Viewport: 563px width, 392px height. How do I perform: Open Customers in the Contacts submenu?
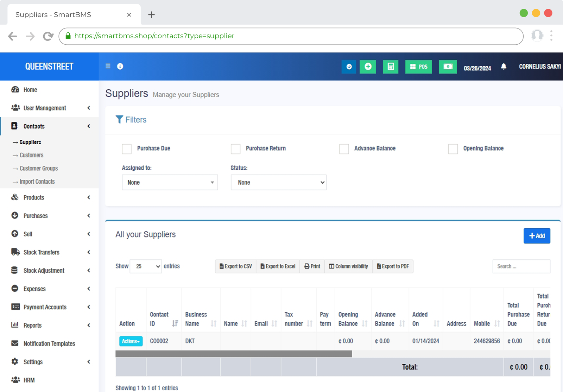31,155
